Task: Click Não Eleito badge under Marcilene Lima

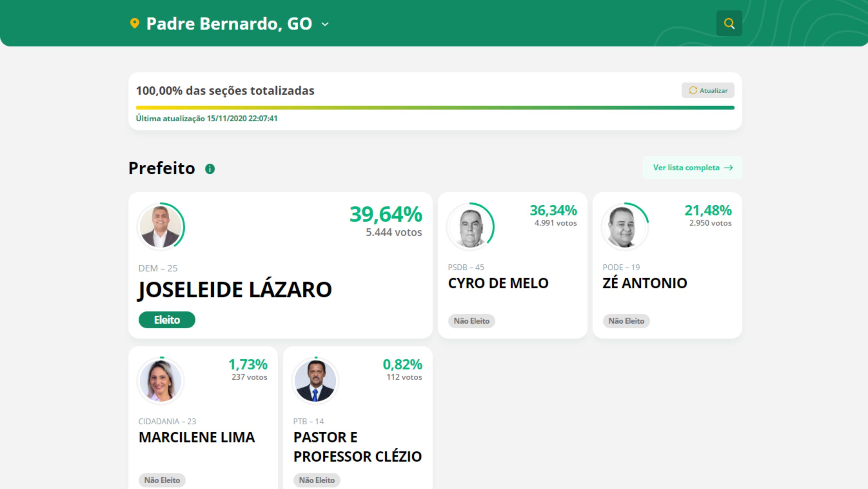Action: [x=162, y=480]
